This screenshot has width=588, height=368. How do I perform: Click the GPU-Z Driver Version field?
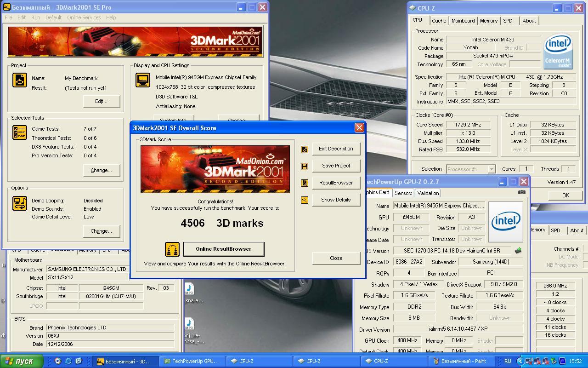458,330
